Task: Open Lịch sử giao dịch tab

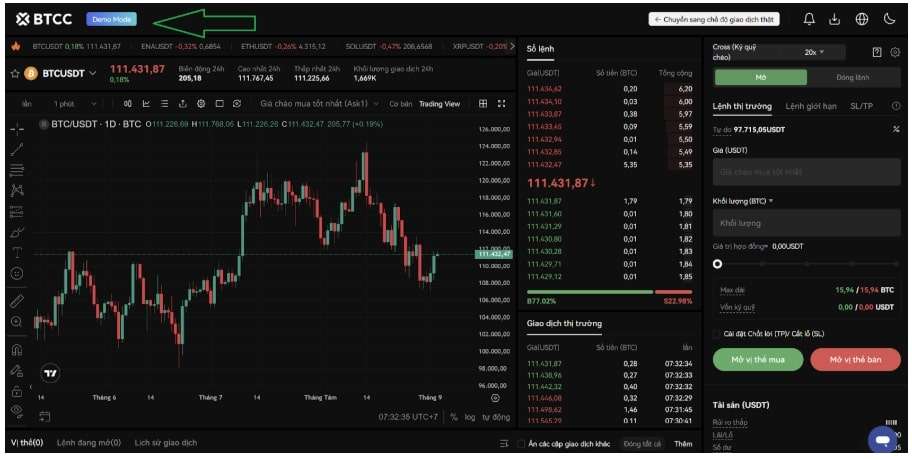Action: coord(166,442)
